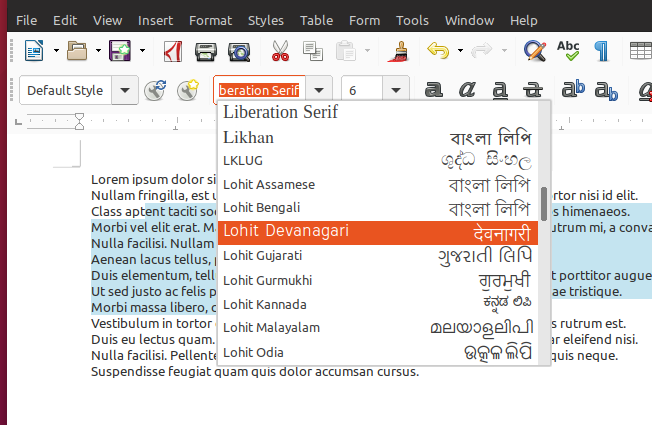Expand the Paste options dropdown arrow
This screenshot has height=425, width=652.
coord(367,51)
